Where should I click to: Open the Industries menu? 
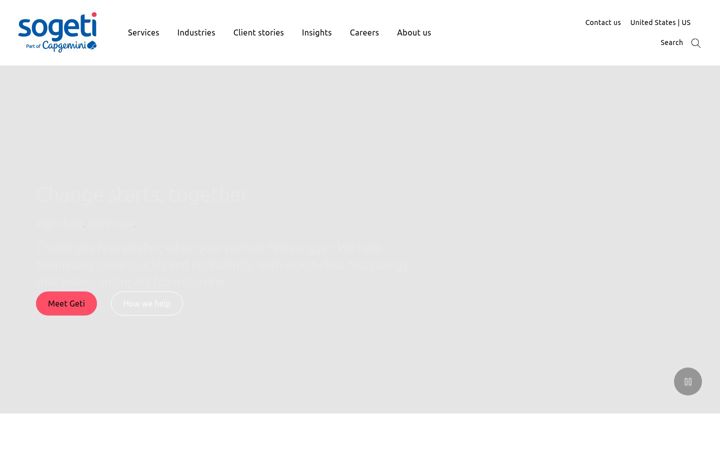point(196,33)
